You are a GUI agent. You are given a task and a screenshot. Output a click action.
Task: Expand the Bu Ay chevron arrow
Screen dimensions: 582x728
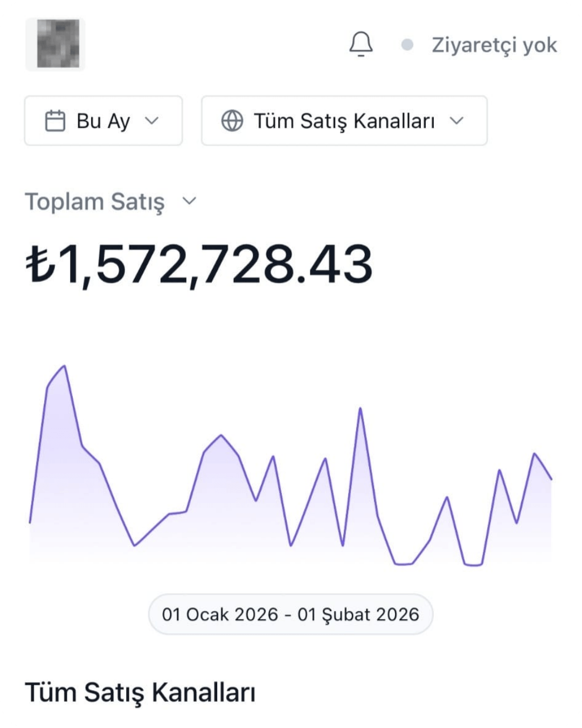(152, 121)
